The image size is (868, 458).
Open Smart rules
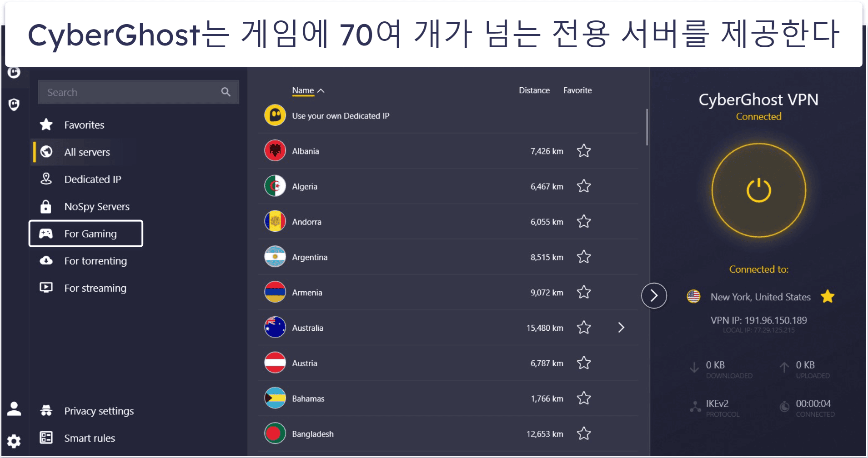coord(89,438)
